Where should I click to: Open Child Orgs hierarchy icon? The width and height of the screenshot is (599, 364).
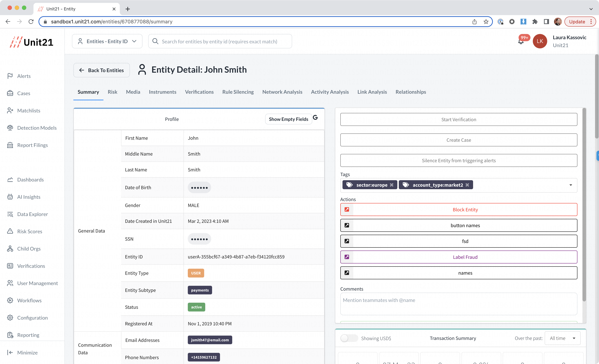pos(10,249)
